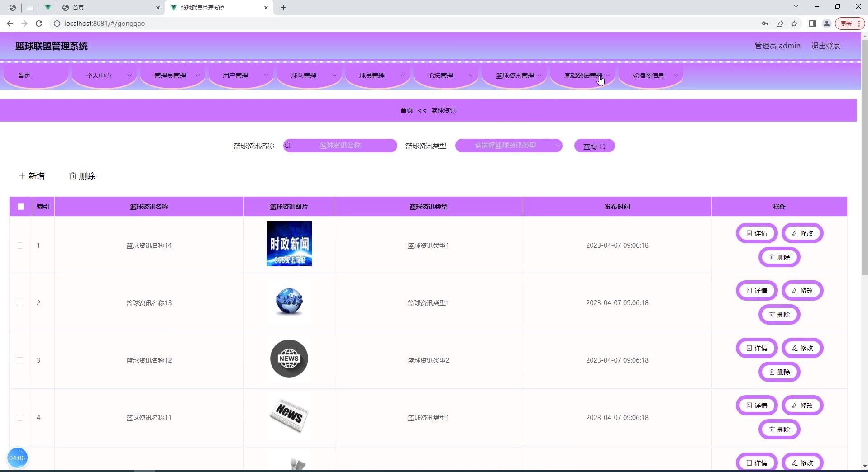The height and width of the screenshot is (472, 868).
Task: Click the 新增 add button
Action: [32, 176]
